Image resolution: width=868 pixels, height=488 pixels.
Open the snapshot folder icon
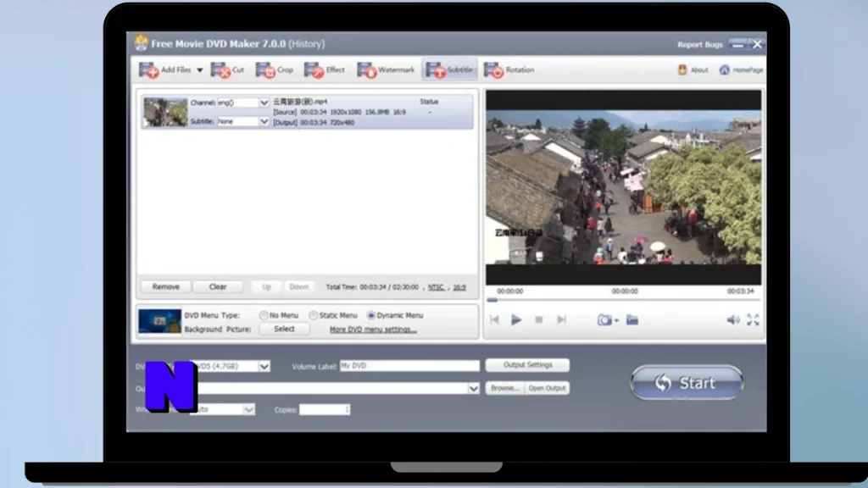[x=632, y=319]
